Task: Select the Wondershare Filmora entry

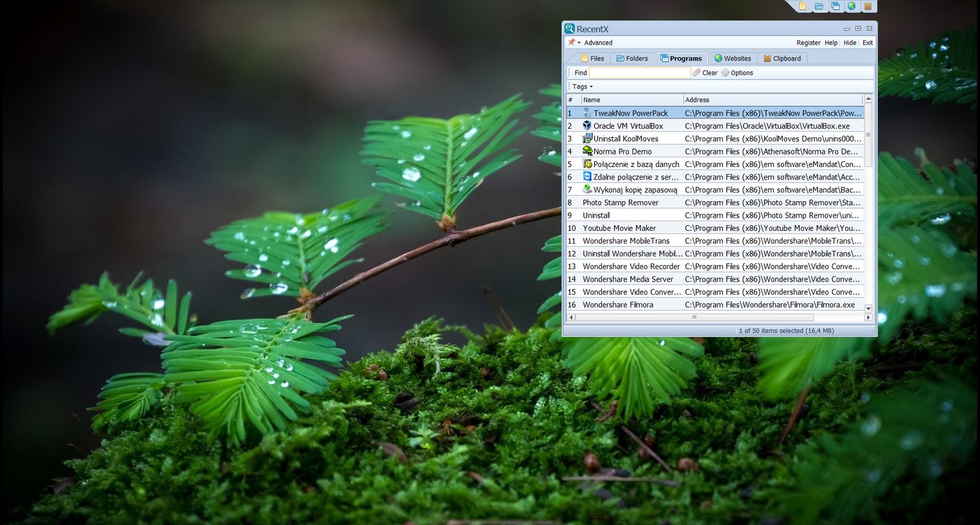Action: [715, 305]
